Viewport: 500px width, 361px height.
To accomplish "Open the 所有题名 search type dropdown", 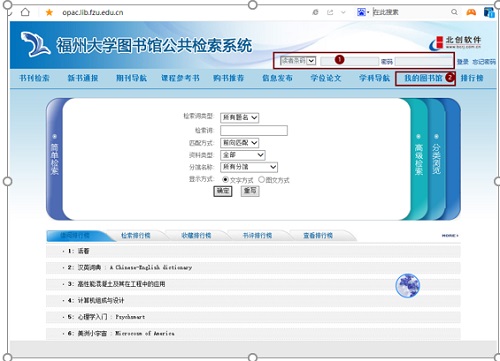I will coord(239,117).
